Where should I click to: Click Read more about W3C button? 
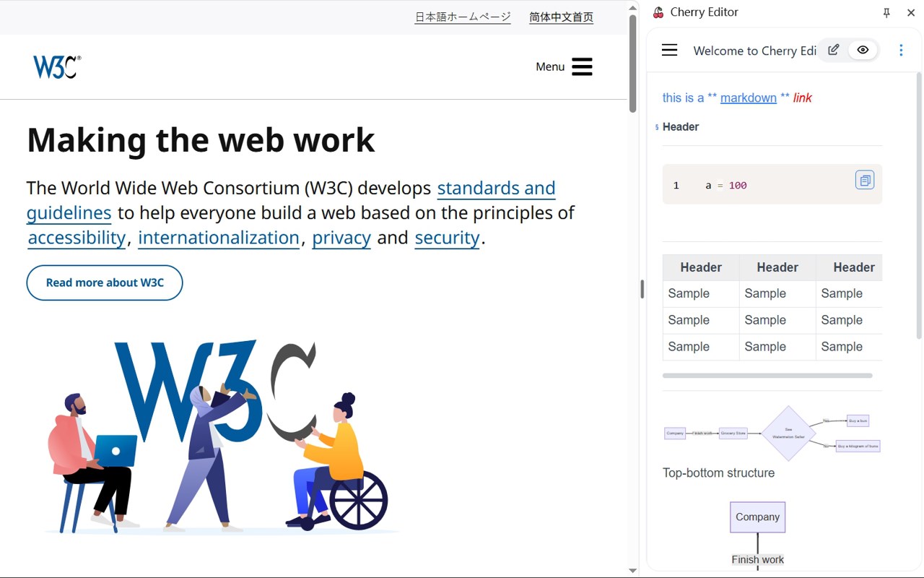point(105,282)
